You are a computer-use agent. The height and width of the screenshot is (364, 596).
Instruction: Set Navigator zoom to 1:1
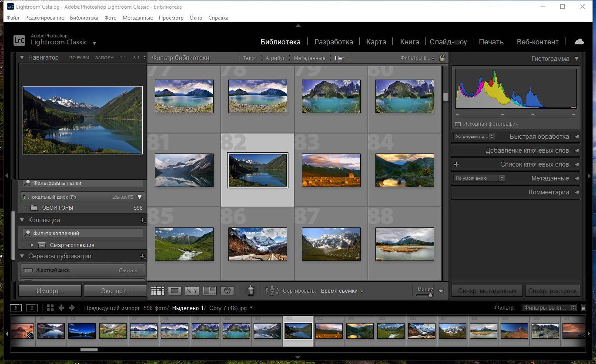(123, 57)
